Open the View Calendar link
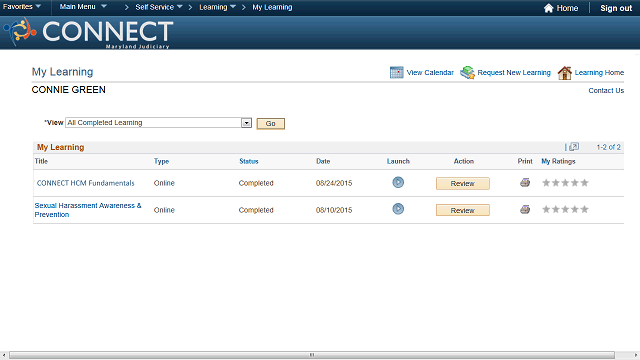Image resolution: width=640 pixels, height=360 pixels. tap(430, 73)
